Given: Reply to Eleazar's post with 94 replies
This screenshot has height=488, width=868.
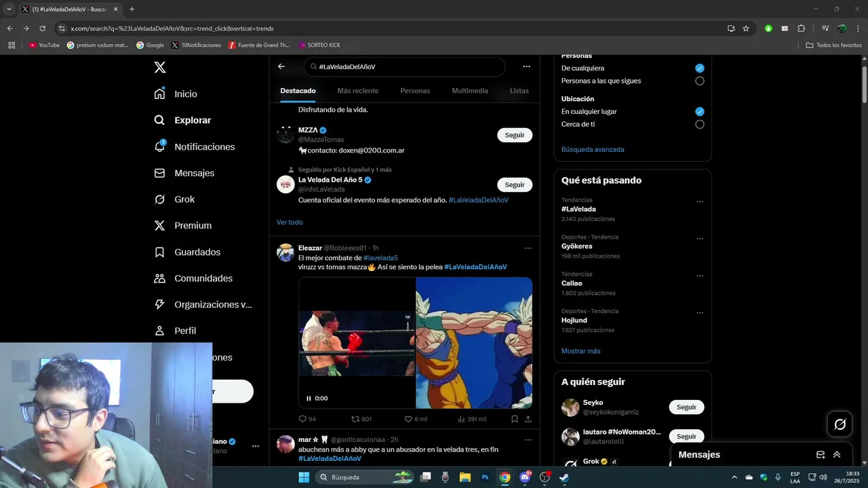Looking at the screenshot, I should tap(307, 419).
